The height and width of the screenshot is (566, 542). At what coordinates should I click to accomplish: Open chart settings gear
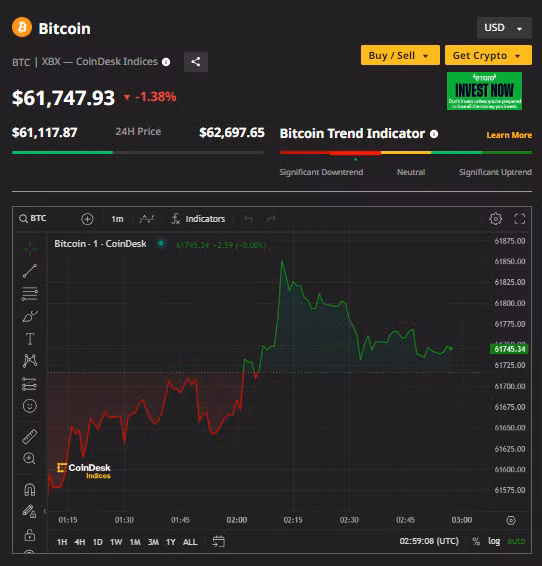pos(495,219)
